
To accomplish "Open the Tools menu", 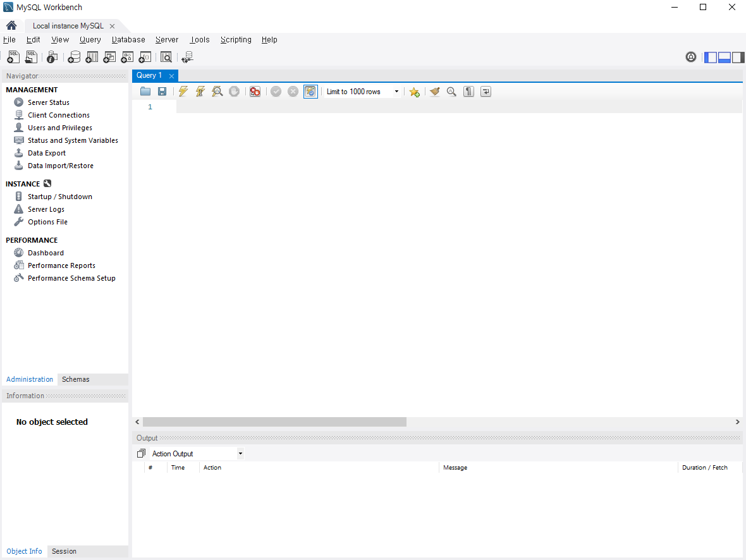I will click(199, 39).
